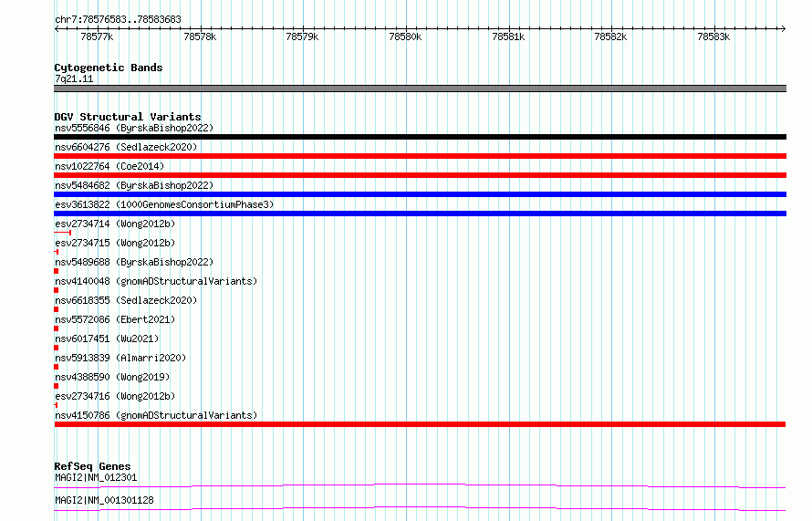The width and height of the screenshot is (812, 521).
Task: Click the nsv4388590 (Wong2019) label
Action: pyautogui.click(x=112, y=377)
